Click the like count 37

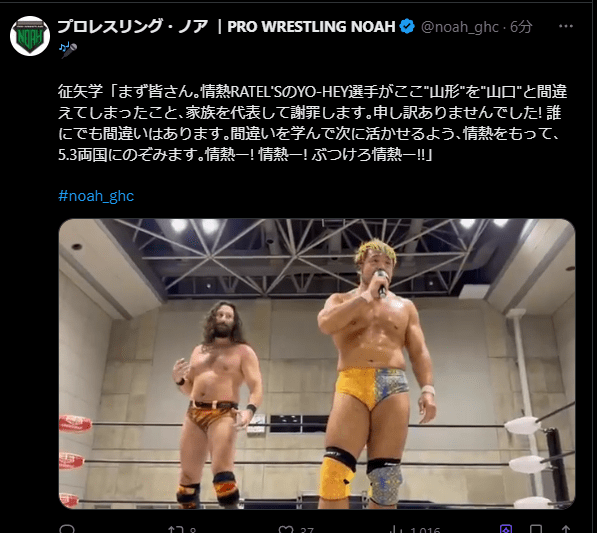point(306,530)
